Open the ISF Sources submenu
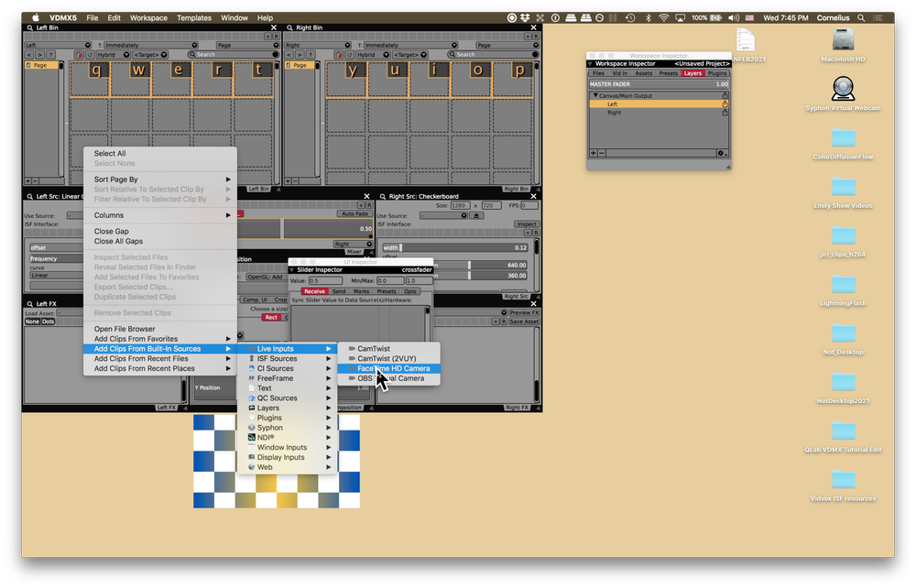The height and width of the screenshot is (588, 916). point(287,358)
